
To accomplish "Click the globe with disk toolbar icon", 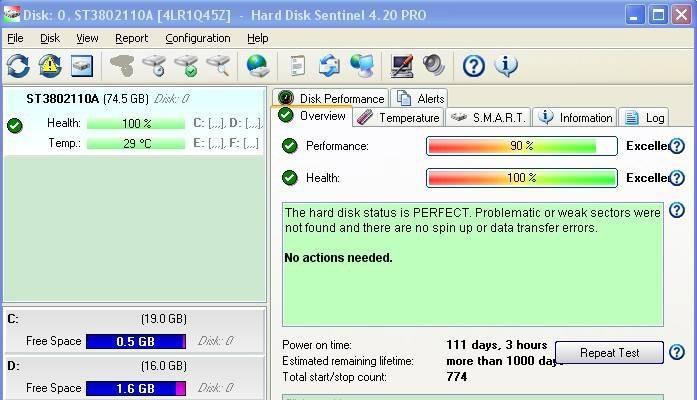I will (258, 66).
